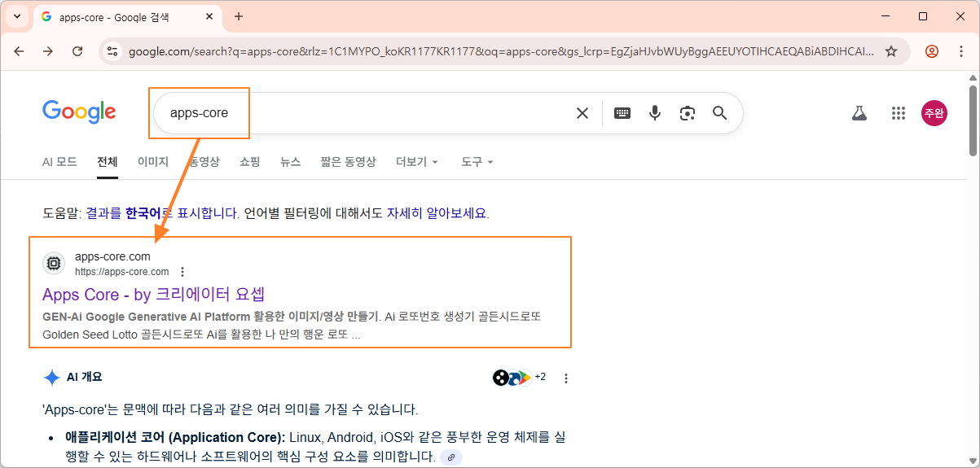Screen dimensions: 980x468
Task: Open AI overview source icons +2
Action: 519,378
